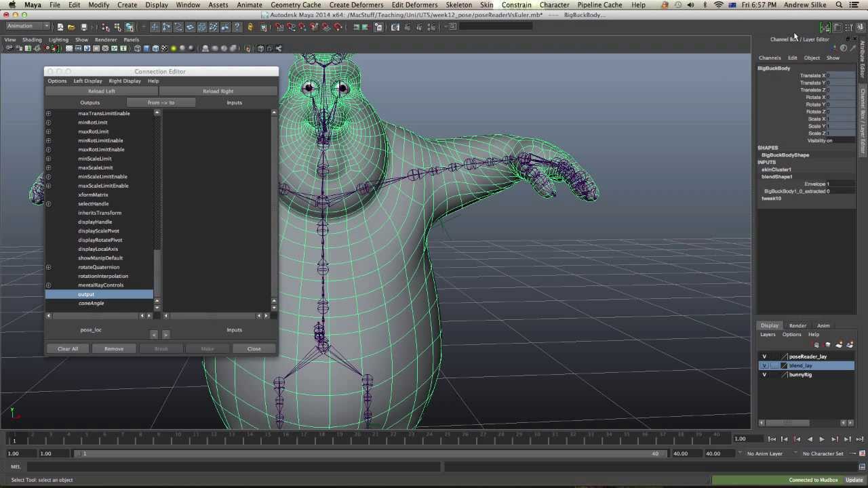Show Channel Box via top-right status line icon

(860, 28)
